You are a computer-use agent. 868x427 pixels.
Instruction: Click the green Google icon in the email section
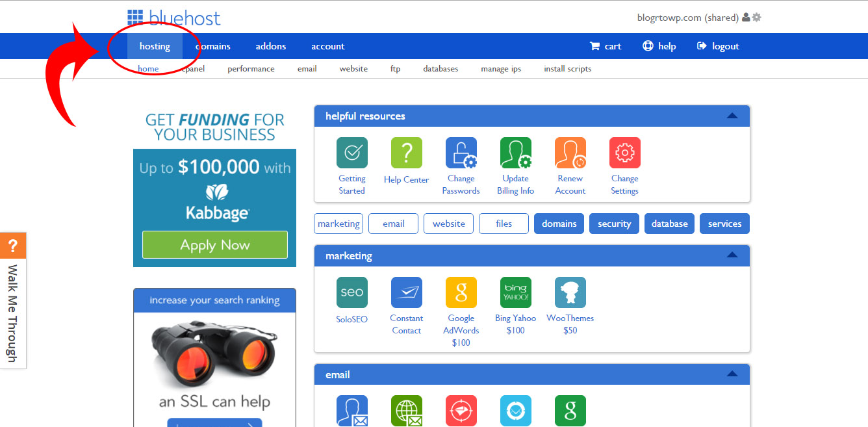coord(570,411)
